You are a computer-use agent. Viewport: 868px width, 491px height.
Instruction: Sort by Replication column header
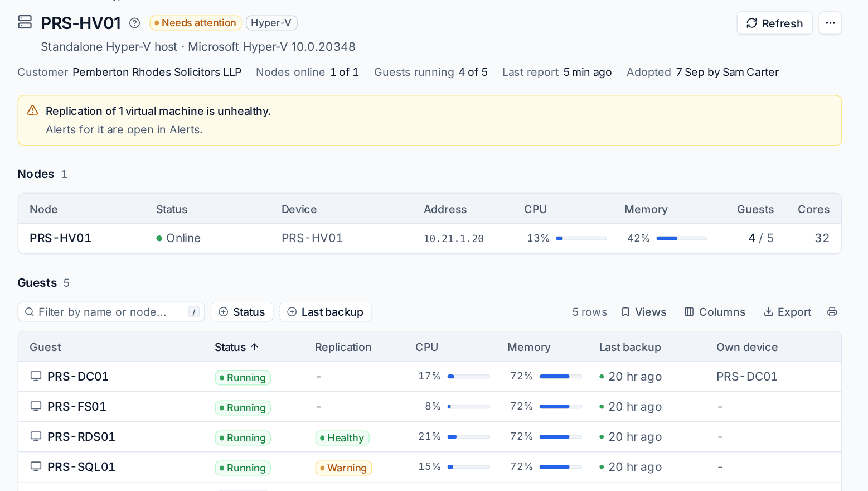tap(343, 347)
